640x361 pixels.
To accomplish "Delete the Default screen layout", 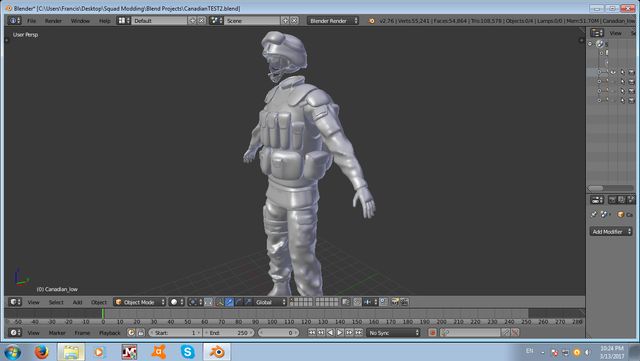I will [202, 20].
